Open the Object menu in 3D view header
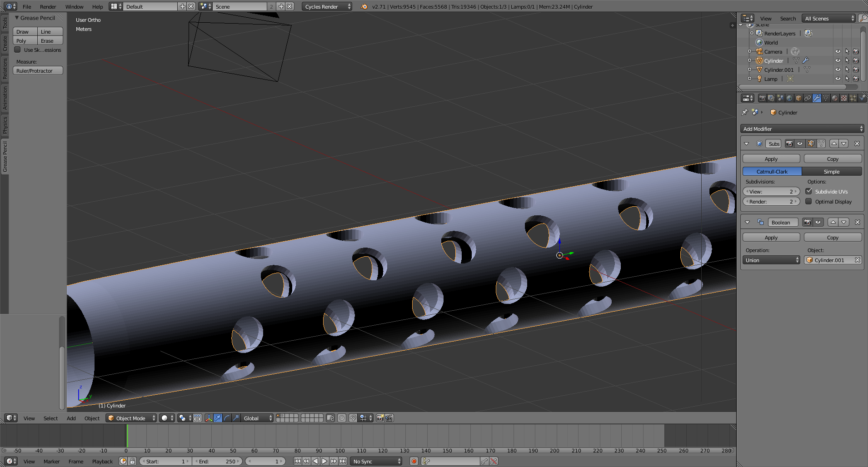Viewport: 868px width, 467px height. [92, 418]
